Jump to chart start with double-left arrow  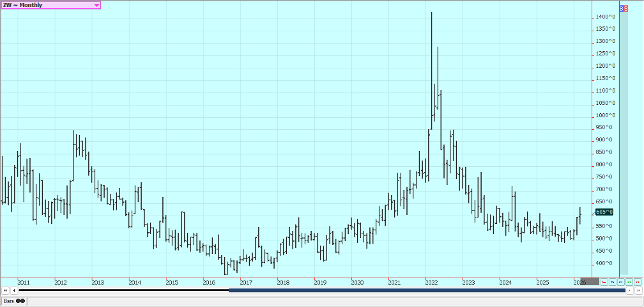[6, 290]
